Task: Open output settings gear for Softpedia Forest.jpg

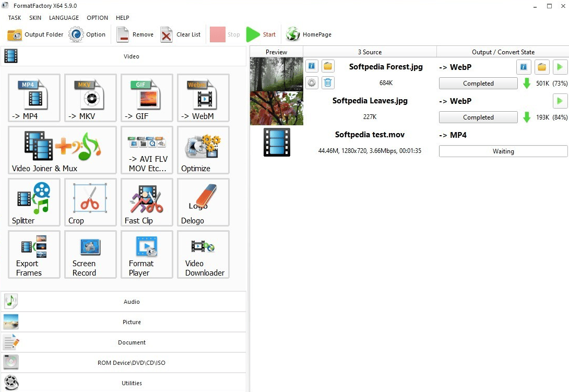Action: point(312,83)
